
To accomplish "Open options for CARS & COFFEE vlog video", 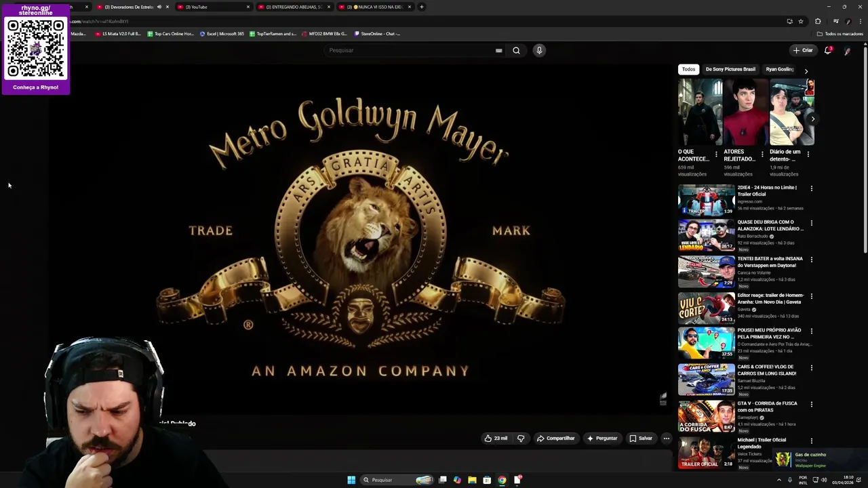I will click(x=811, y=367).
